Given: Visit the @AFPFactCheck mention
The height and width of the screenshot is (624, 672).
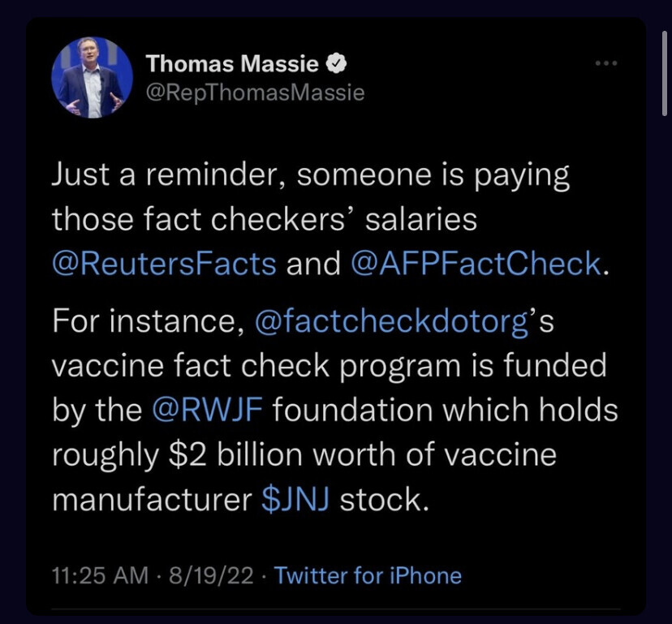Looking at the screenshot, I should coord(476,264).
